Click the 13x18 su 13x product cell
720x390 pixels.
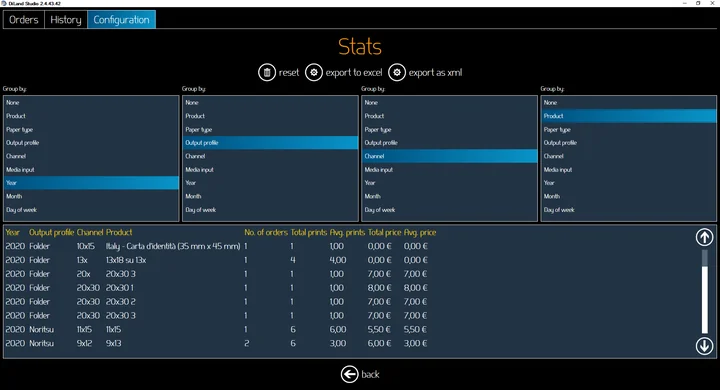coord(126,260)
